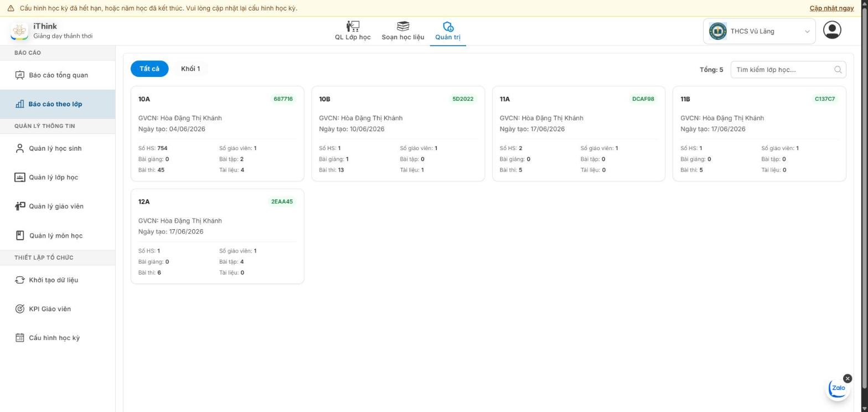Click Quản lý giáo viên icon
This screenshot has width=868, height=412.
pos(20,206)
